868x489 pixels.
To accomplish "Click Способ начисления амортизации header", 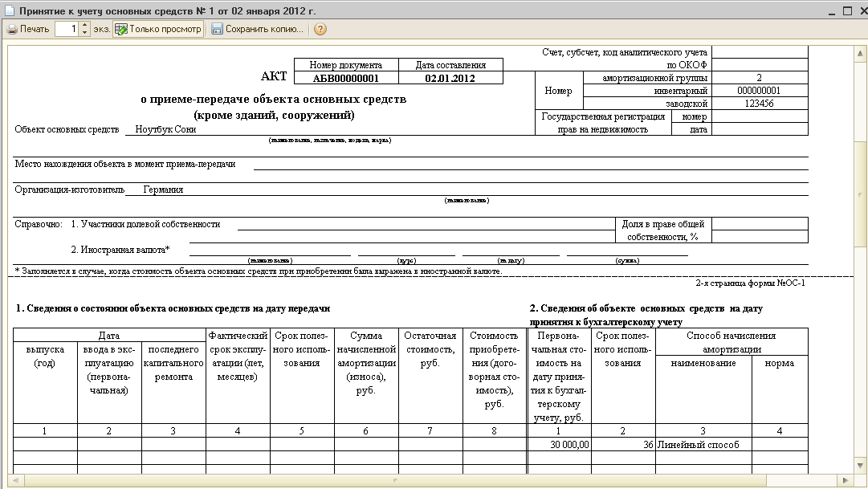I will [731, 342].
